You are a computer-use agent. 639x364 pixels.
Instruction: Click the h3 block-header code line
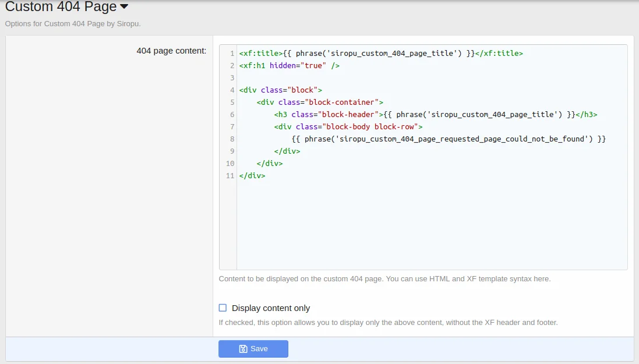(x=436, y=115)
